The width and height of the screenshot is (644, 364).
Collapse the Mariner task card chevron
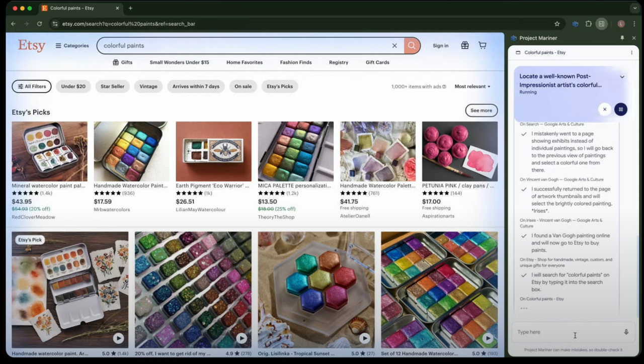point(622,77)
